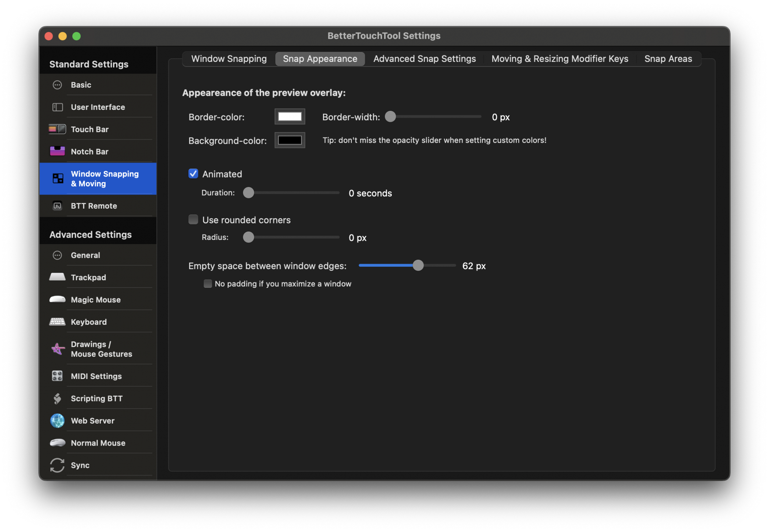
Task: Click the General settings icon
Action: click(57, 255)
